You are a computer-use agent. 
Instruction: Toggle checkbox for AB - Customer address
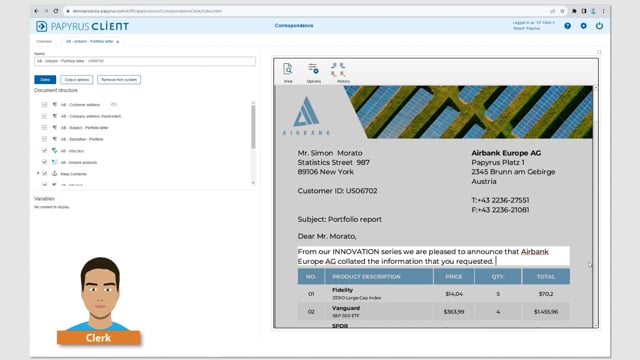tap(44, 104)
